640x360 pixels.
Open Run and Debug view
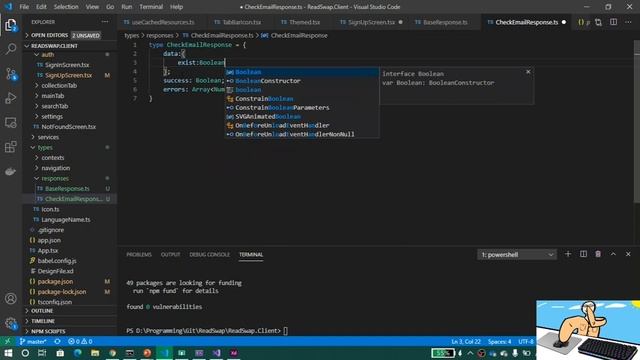(x=11, y=98)
